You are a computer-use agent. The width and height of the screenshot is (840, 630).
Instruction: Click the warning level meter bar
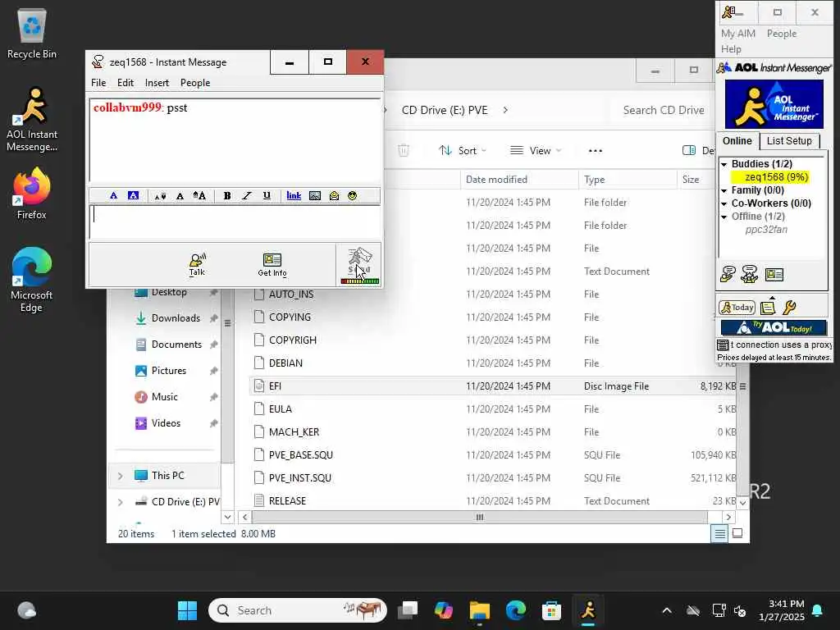point(359,281)
